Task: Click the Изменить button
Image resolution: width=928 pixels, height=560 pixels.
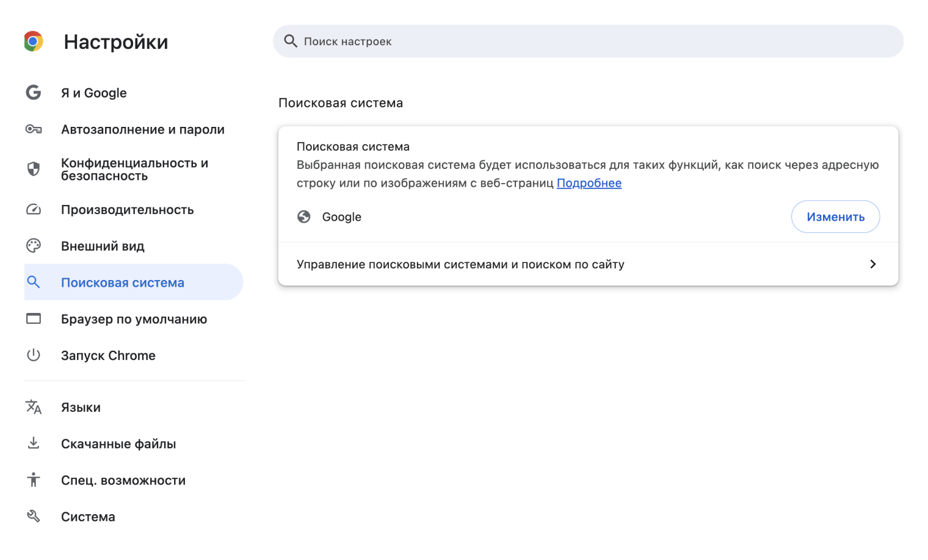Action: tap(835, 217)
